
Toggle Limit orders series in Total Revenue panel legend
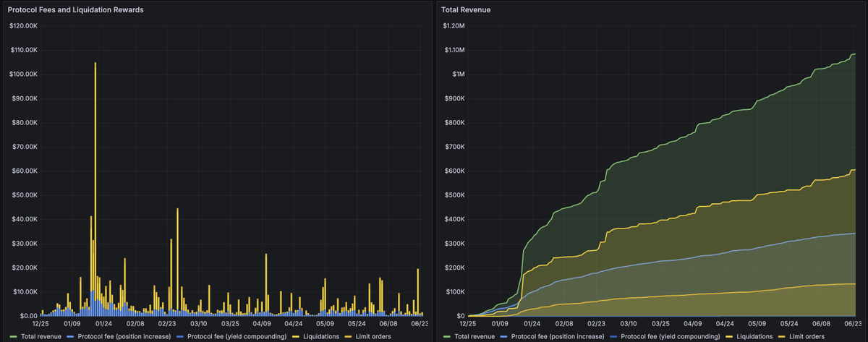805,336
